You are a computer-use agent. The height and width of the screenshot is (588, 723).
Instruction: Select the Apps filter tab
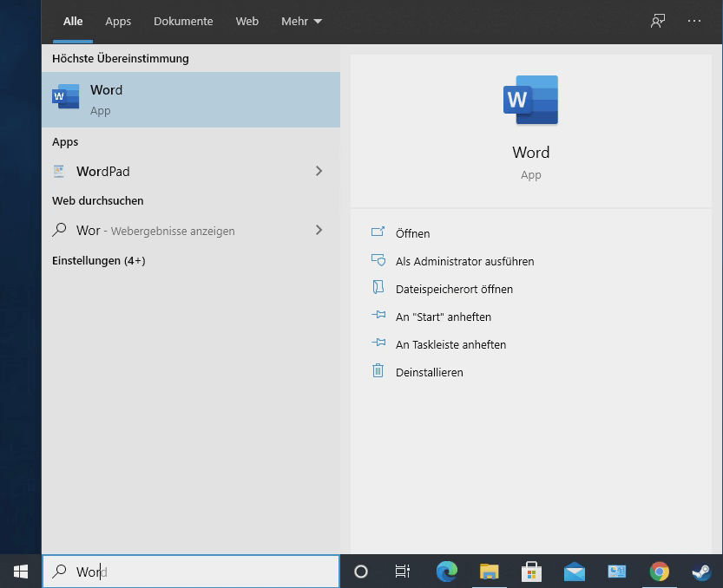(118, 21)
